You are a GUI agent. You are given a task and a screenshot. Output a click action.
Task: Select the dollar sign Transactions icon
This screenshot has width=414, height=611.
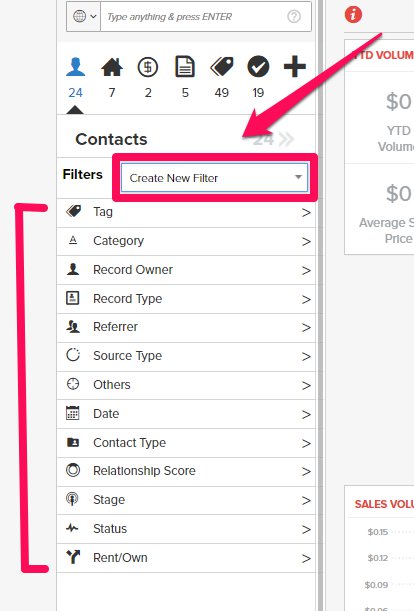pos(148,67)
